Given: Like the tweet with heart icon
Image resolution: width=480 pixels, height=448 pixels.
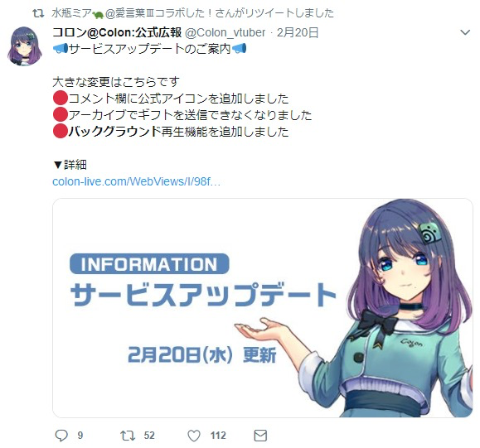Looking at the screenshot, I should coord(194,436).
